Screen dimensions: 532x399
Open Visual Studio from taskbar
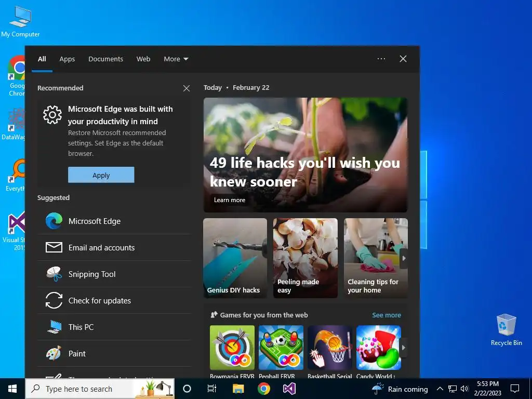(289, 389)
